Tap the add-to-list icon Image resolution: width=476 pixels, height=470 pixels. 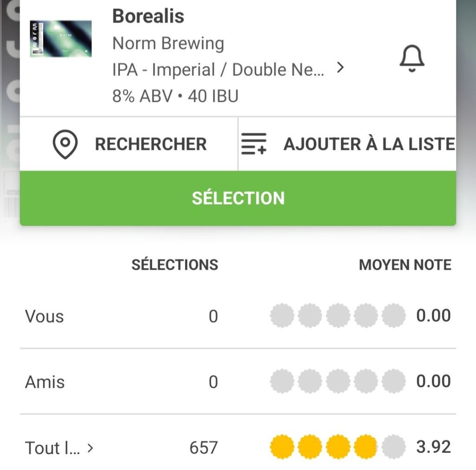pyautogui.click(x=254, y=144)
